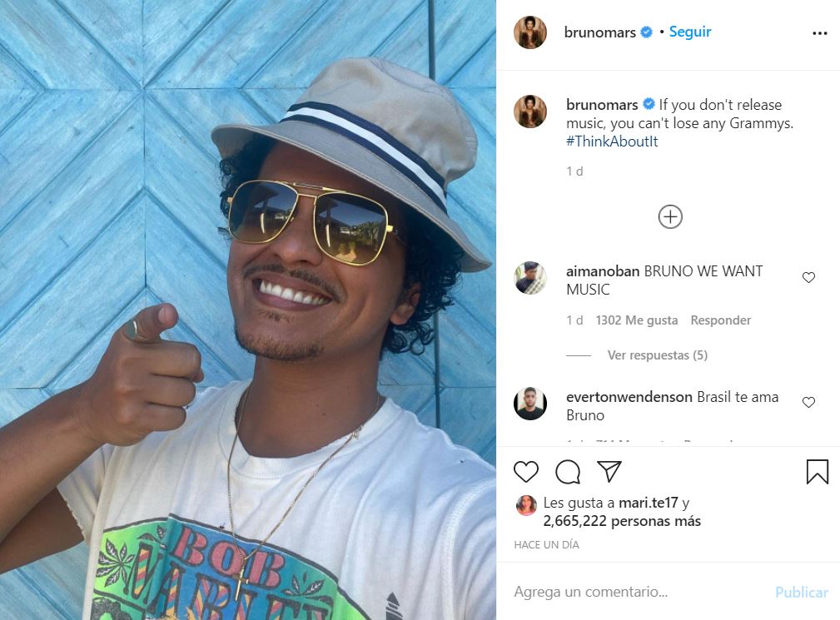Click Seguir to follow brunomars
This screenshot has width=840, height=620.
(x=690, y=32)
